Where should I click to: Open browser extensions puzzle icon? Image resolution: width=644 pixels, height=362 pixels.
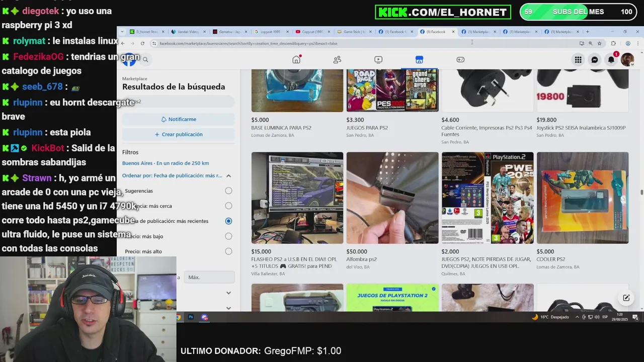click(613, 43)
